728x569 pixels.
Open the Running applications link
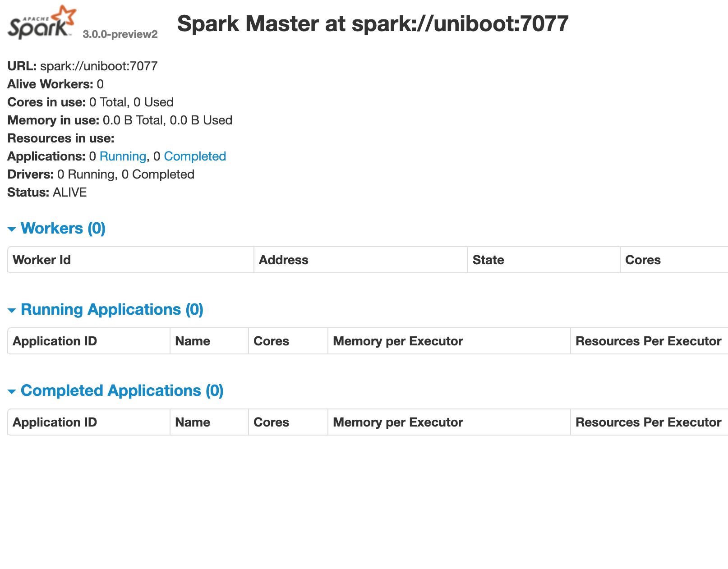(x=123, y=156)
